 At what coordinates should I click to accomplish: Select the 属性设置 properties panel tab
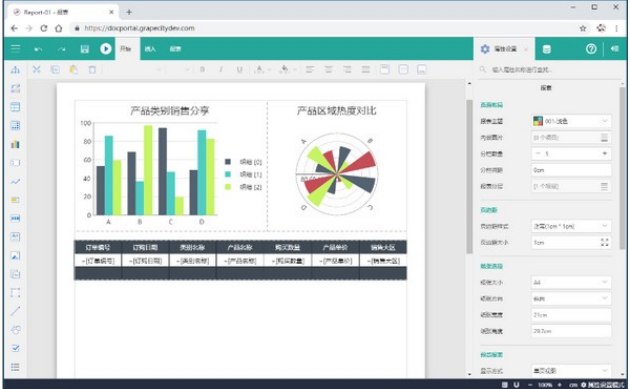click(x=504, y=49)
